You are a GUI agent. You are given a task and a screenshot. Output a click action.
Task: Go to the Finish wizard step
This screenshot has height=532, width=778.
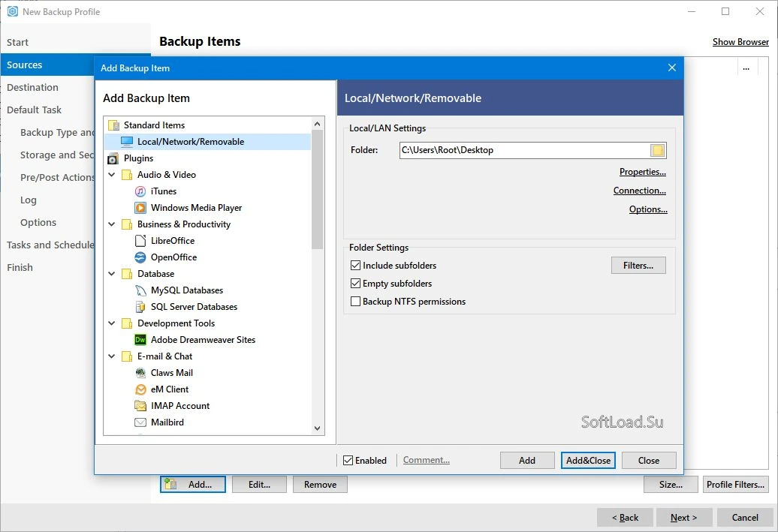point(20,267)
